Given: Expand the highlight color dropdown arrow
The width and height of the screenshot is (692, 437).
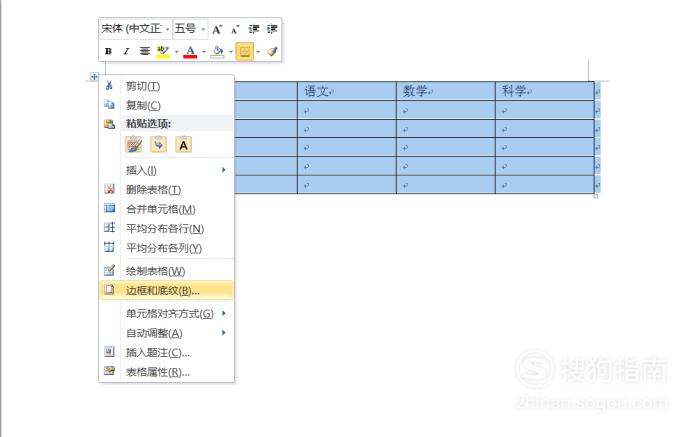Looking at the screenshot, I should tap(177, 52).
